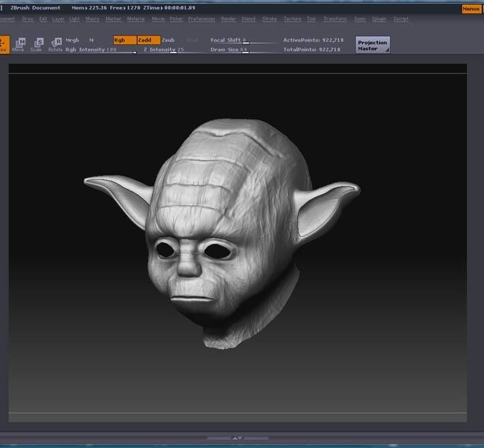Viewport: 484px width, 448px height.
Task: Click the ZTime 00:08:01.09 readout
Action: (169, 7)
